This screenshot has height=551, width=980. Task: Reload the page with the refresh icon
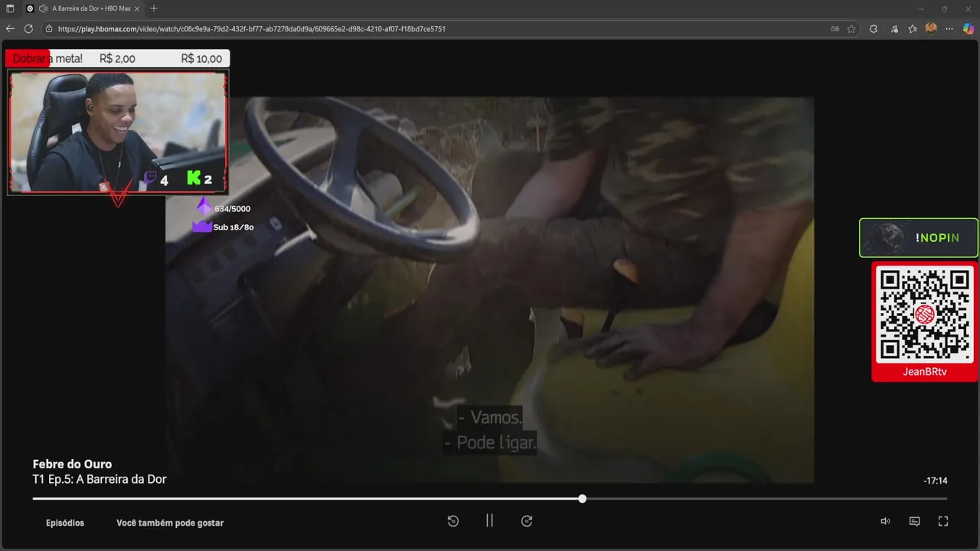point(28,28)
